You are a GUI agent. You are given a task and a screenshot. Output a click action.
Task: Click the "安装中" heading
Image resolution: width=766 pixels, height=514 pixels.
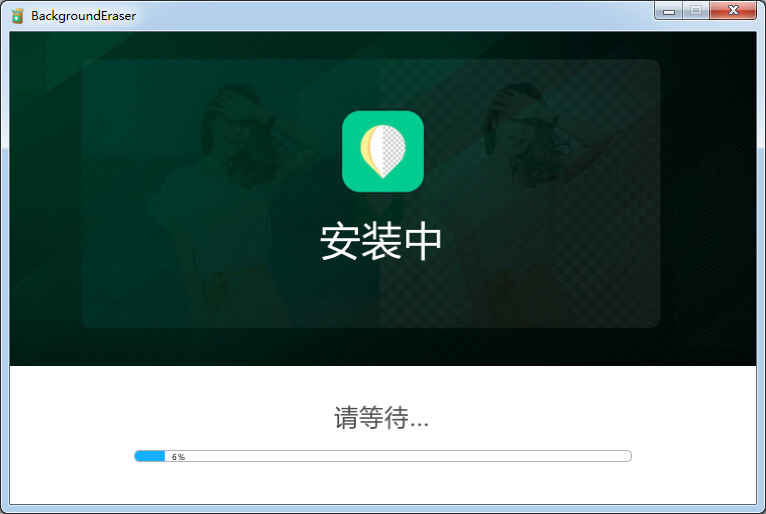381,242
